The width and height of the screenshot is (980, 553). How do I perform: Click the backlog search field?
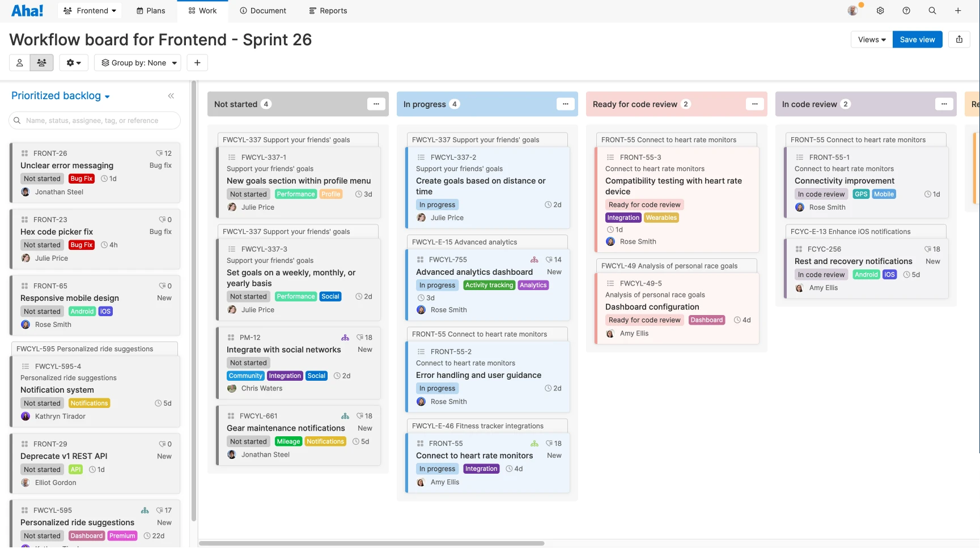tap(94, 120)
